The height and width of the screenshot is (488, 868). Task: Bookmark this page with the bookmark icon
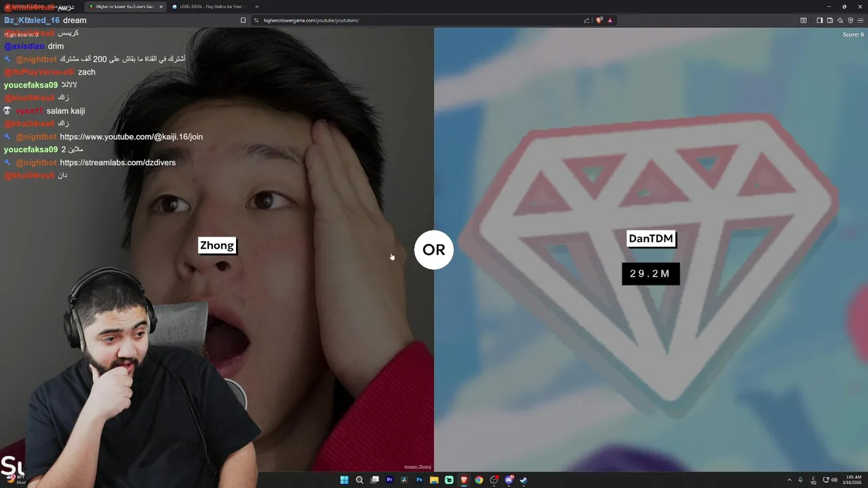(x=243, y=20)
